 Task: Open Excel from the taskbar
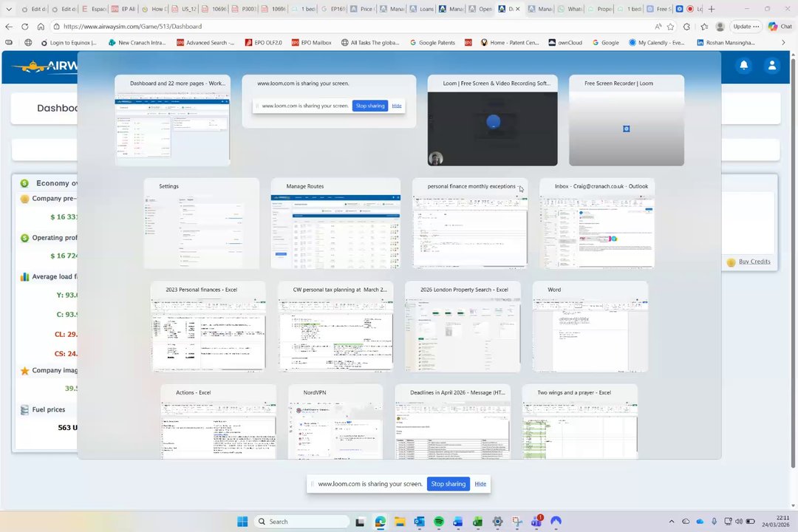478,522
